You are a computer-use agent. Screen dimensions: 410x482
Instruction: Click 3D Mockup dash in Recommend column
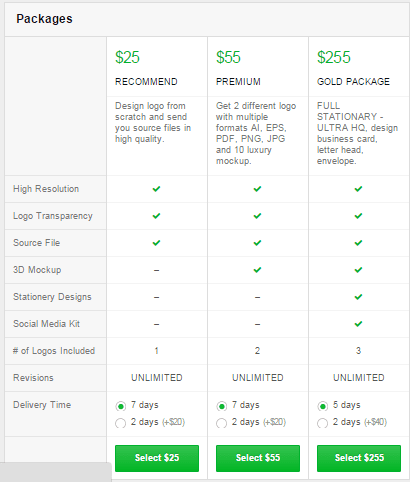(156, 270)
